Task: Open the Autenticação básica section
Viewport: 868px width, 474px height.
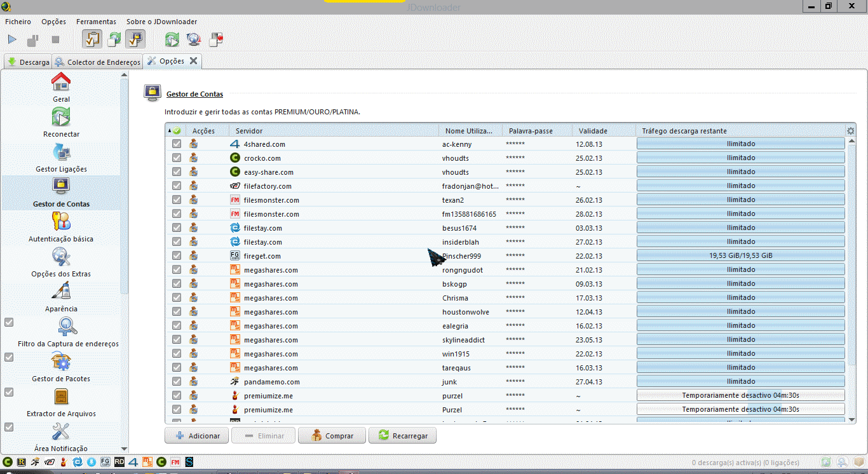Action: [x=61, y=227]
